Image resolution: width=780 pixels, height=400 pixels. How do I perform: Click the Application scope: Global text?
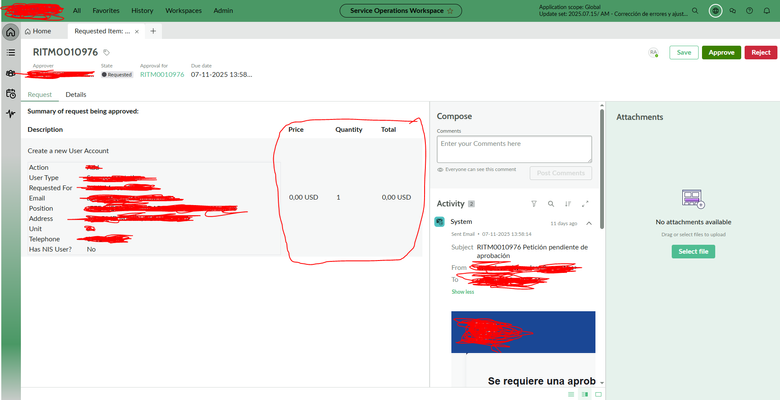coord(569,7)
